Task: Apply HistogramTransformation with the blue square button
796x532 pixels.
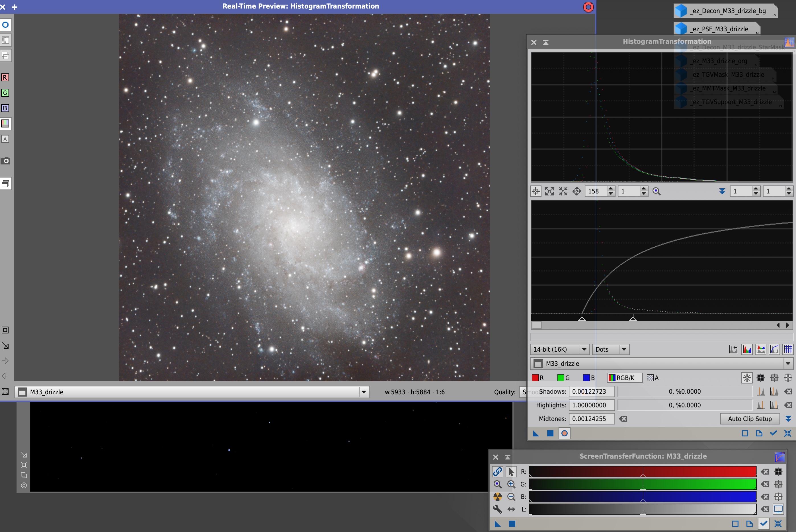Action: click(x=550, y=433)
